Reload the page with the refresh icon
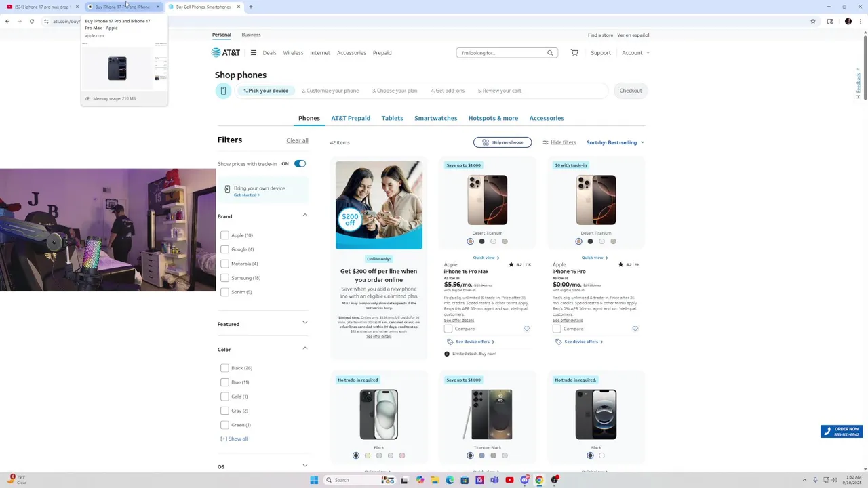The height and width of the screenshot is (488, 868). tap(31, 21)
